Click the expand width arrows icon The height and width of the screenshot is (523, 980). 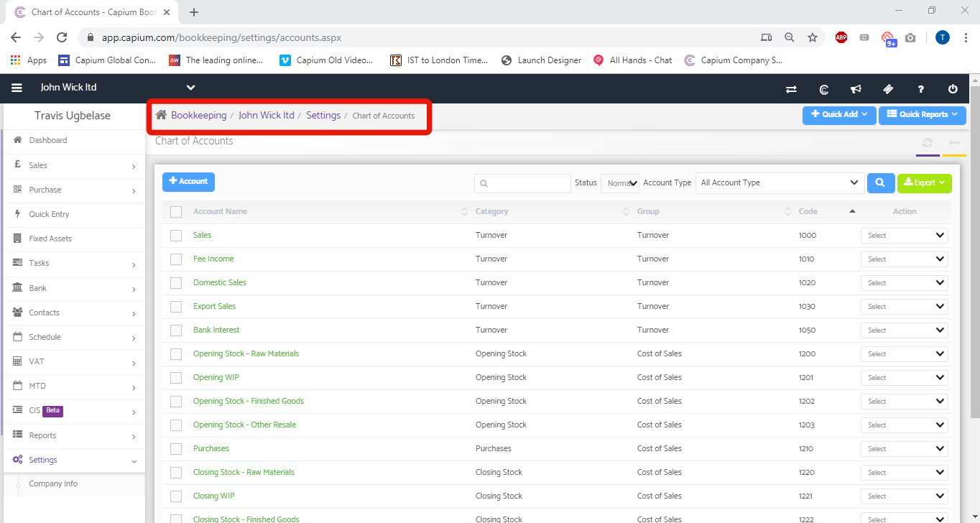click(x=954, y=142)
